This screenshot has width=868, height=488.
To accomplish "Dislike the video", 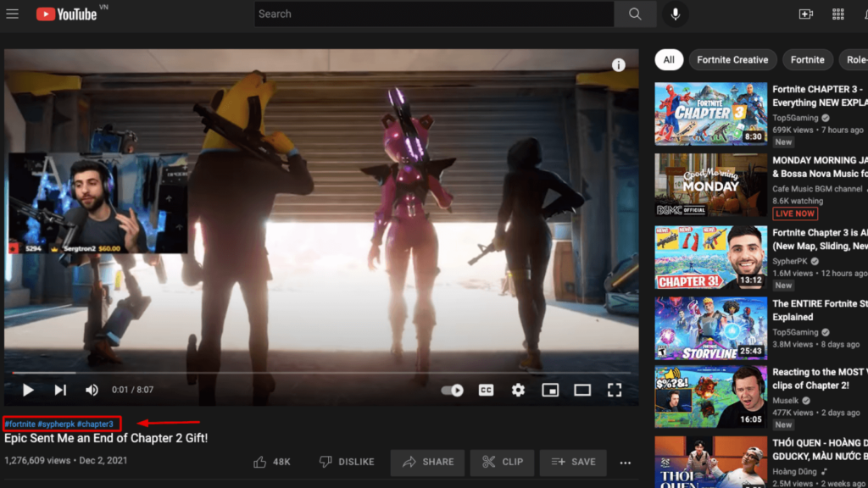I will pyautogui.click(x=347, y=462).
